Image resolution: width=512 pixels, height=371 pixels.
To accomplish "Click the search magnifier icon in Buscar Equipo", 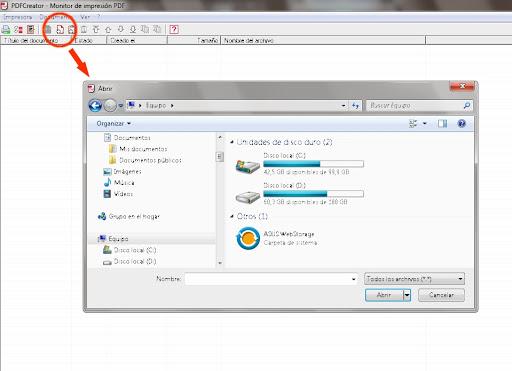I will 467,106.
